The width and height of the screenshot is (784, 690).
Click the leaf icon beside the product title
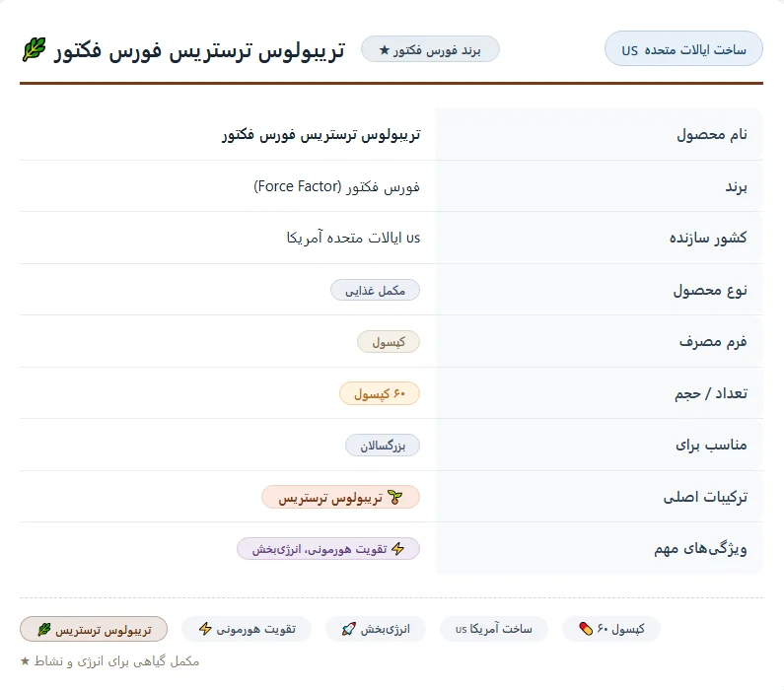click(34, 49)
